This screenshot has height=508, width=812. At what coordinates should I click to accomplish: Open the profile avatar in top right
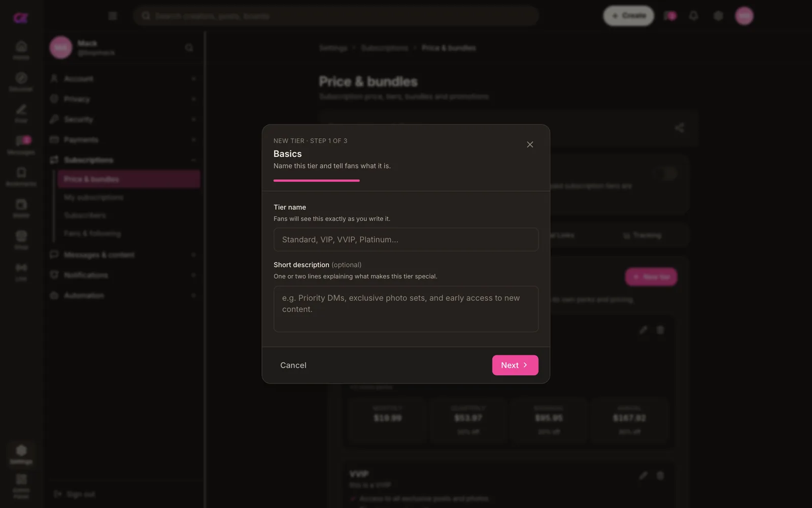point(744,16)
